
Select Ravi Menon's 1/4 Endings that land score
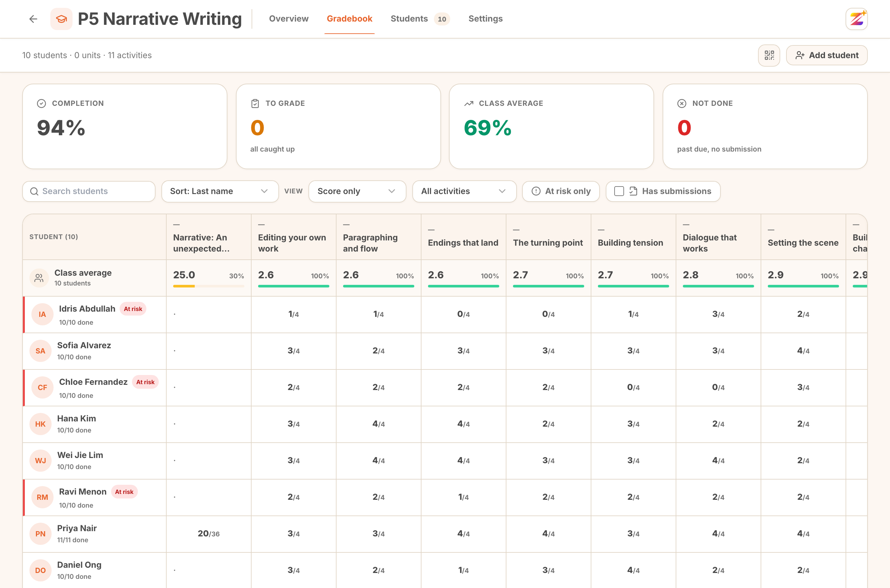click(463, 497)
